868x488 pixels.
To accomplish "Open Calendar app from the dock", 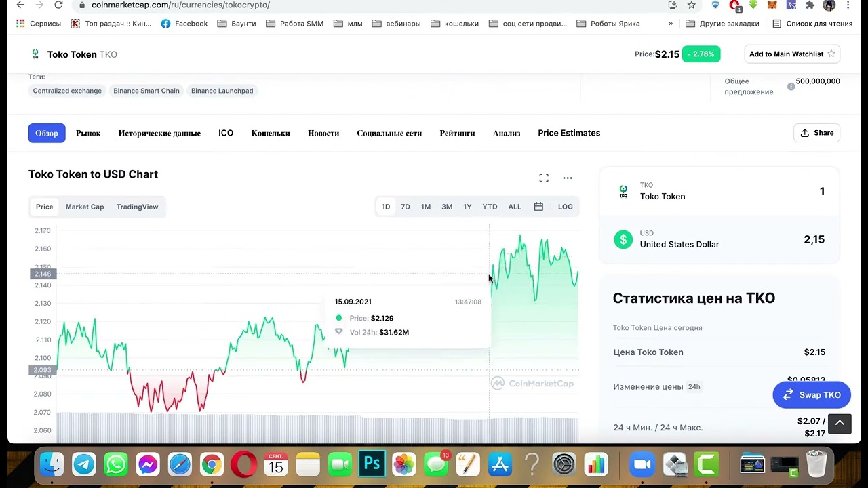I will pos(275,465).
